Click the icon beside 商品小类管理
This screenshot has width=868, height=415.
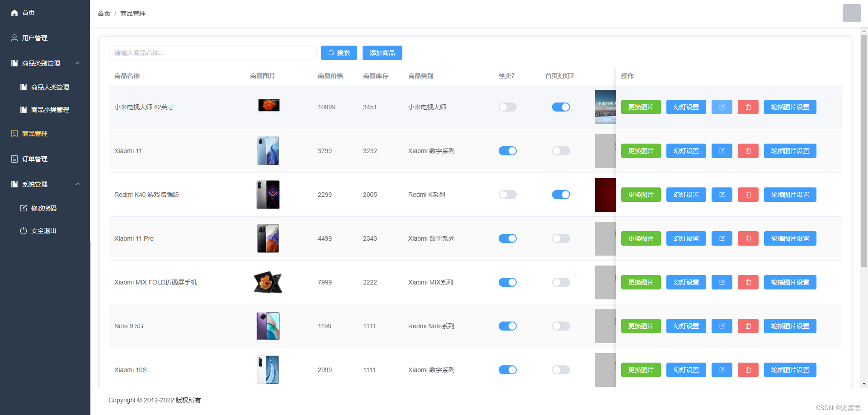(24, 110)
